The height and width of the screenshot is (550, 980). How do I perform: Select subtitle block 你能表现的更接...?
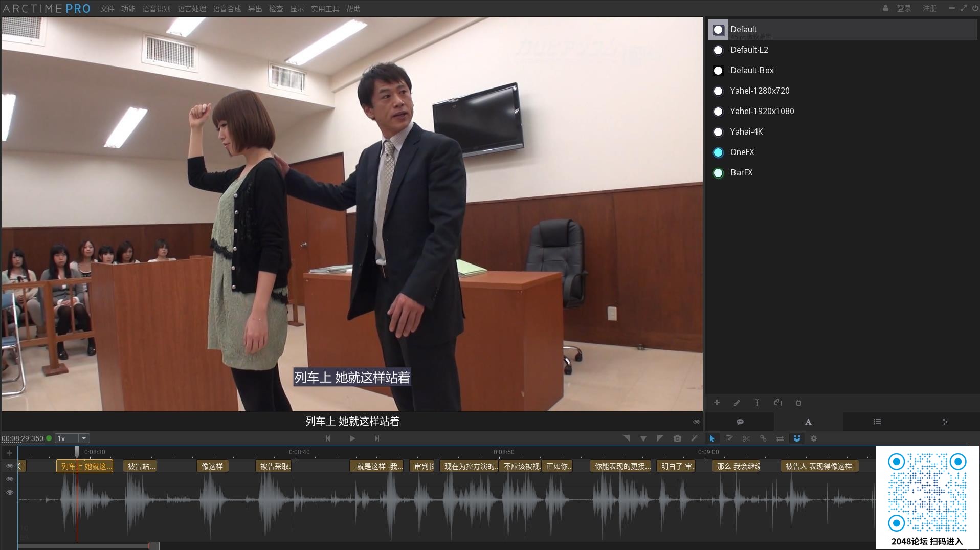click(621, 466)
